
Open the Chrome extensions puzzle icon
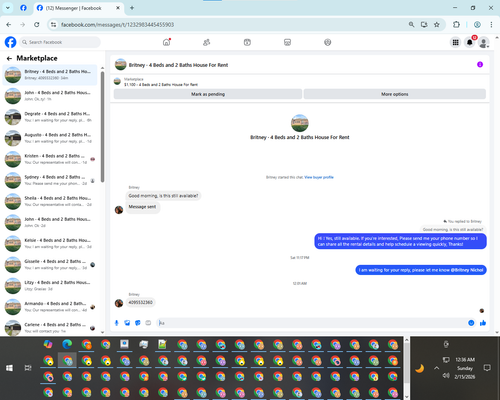456,25
